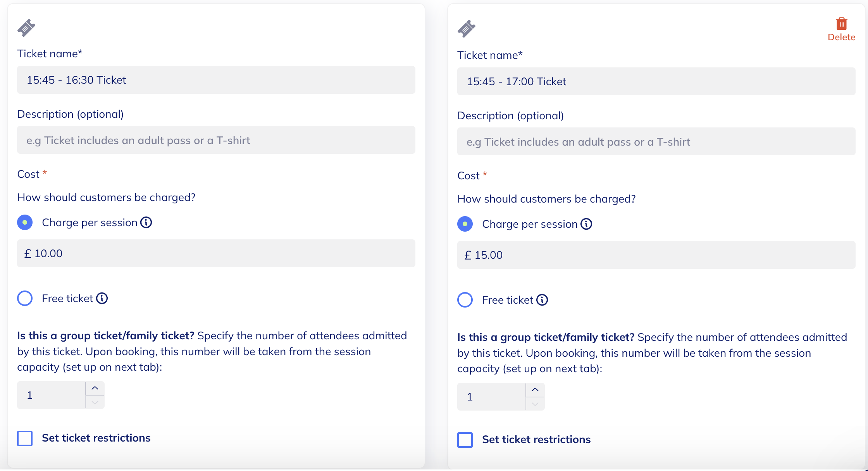
Task: Increase the left ticket's attendee count
Action: 95,388
